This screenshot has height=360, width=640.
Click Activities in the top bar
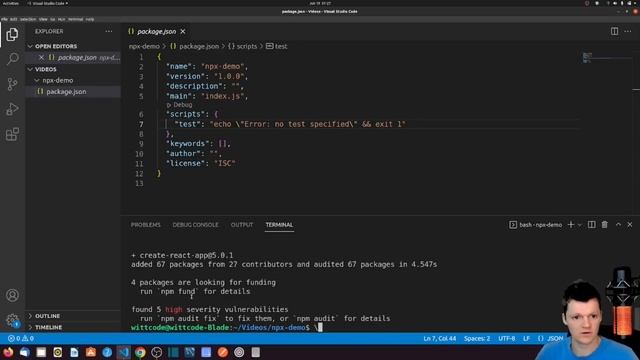click(x=11, y=3)
